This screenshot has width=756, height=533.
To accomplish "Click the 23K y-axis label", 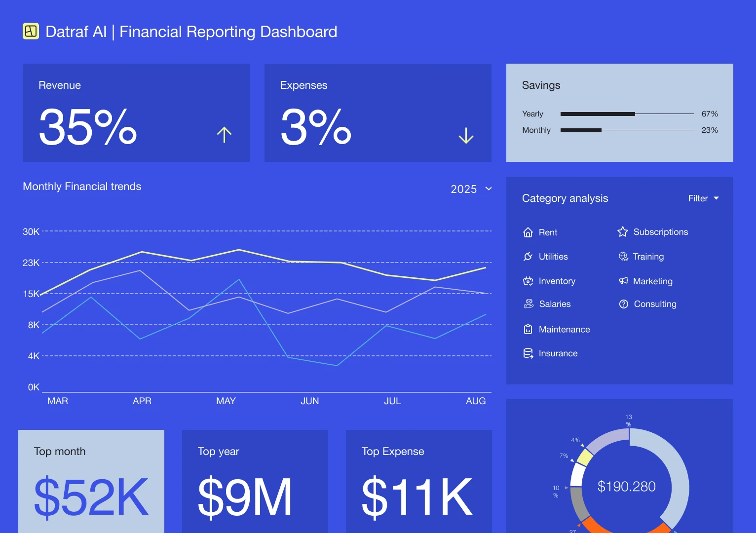I will 31,263.
